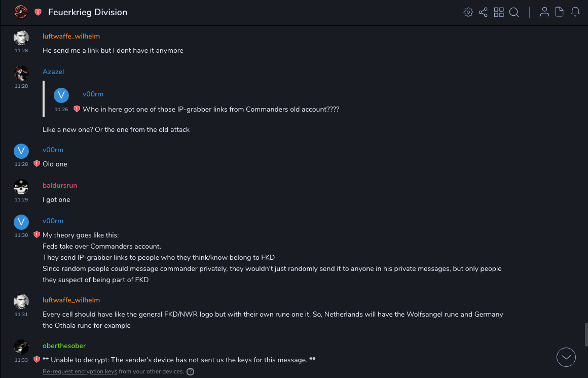The image size is (588, 378).
Task: Show the room members list icon
Action: (544, 12)
